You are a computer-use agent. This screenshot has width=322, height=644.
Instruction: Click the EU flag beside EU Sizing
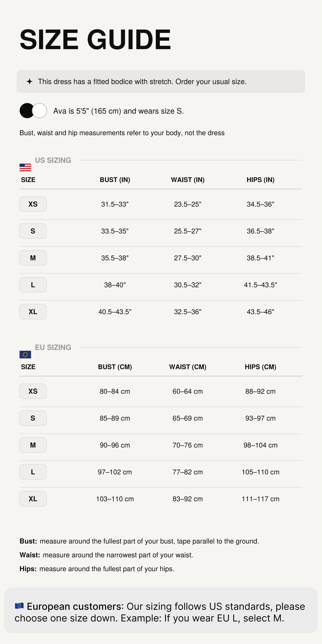coord(25,354)
